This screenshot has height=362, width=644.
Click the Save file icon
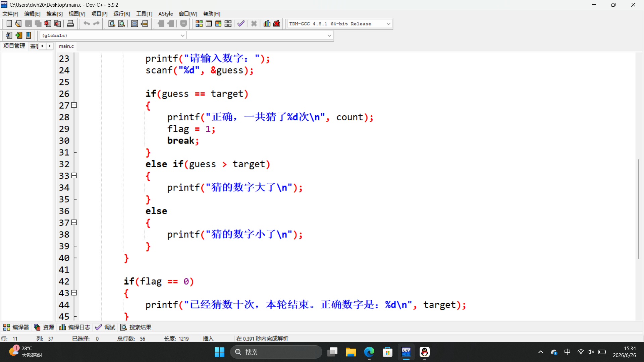29,24
